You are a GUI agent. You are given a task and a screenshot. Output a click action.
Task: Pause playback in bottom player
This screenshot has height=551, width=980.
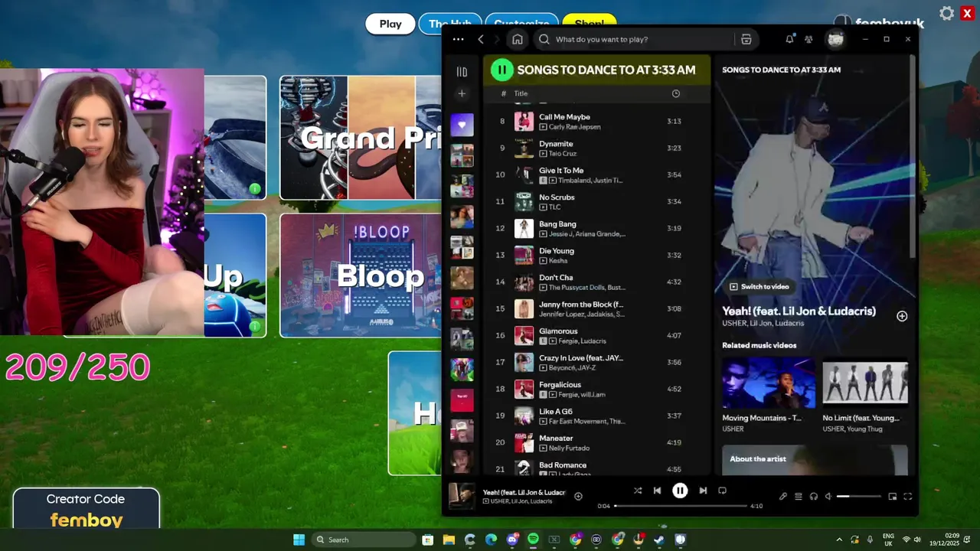point(680,491)
